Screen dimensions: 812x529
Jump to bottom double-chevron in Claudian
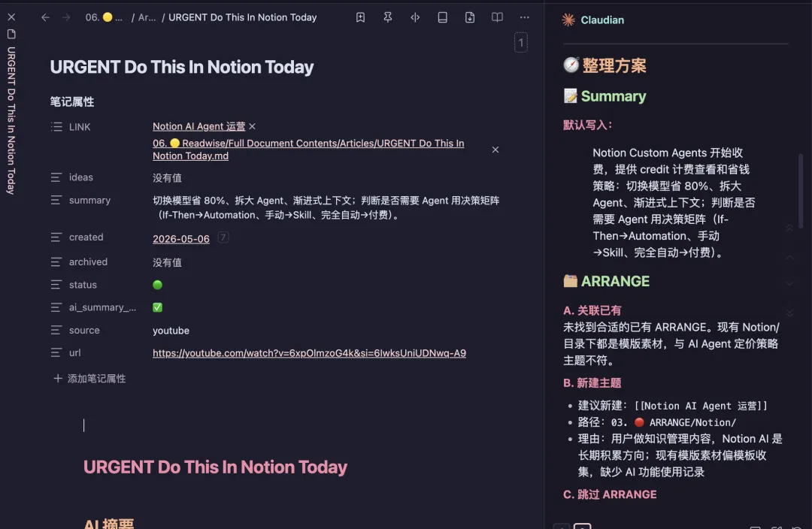[789, 313]
